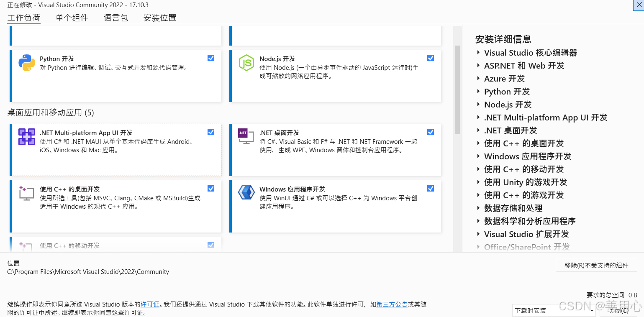
Task: Toggle the .NET 桌面开发 checkbox
Action: coord(431,132)
